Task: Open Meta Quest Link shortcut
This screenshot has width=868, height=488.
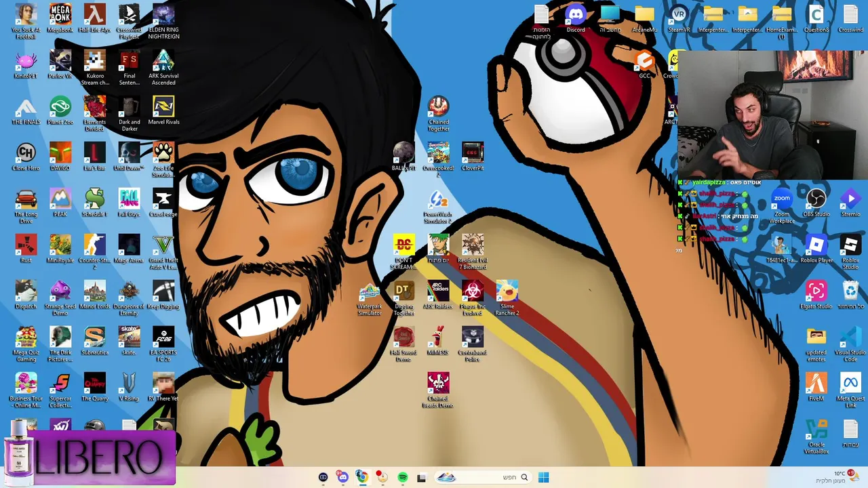Action: pyautogui.click(x=850, y=390)
